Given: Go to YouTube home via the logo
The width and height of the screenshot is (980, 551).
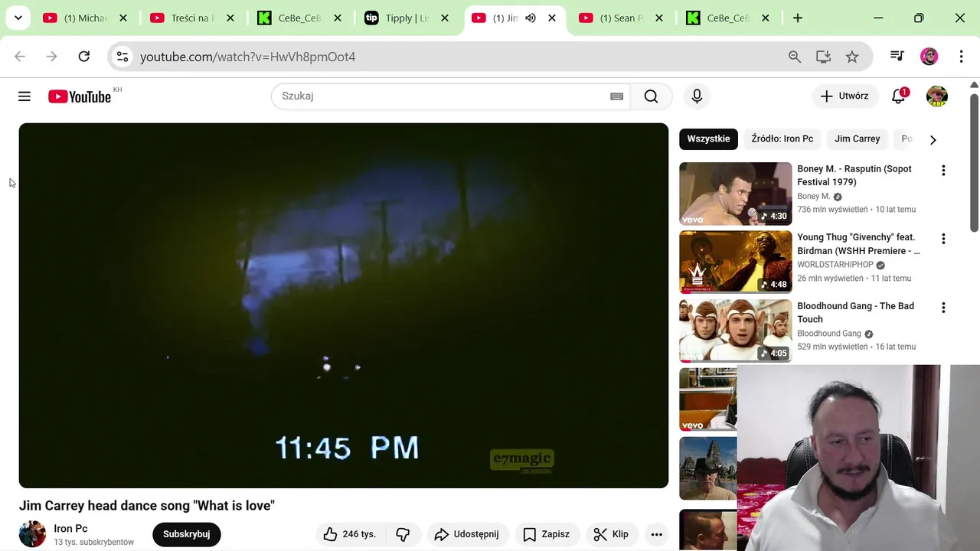Looking at the screenshot, I should coord(80,96).
